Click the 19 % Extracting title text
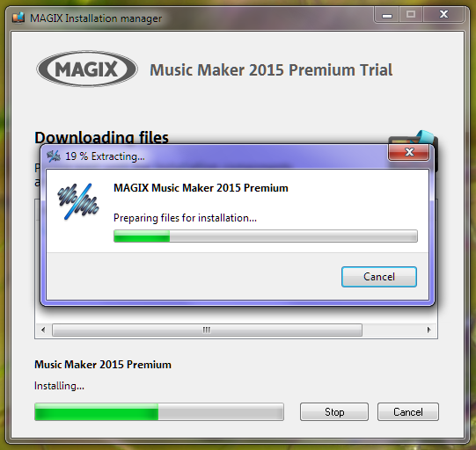The image size is (476, 450). [x=105, y=156]
